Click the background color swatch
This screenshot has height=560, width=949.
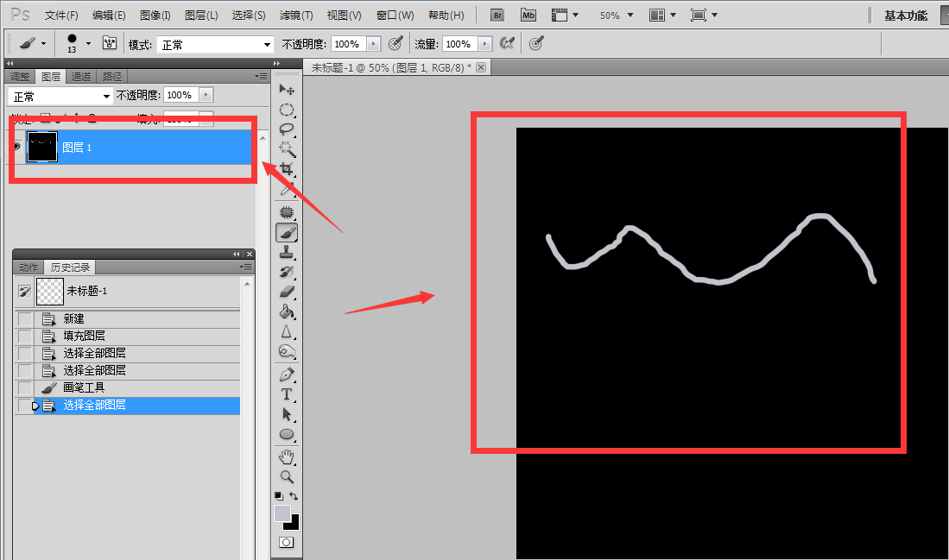[294, 525]
